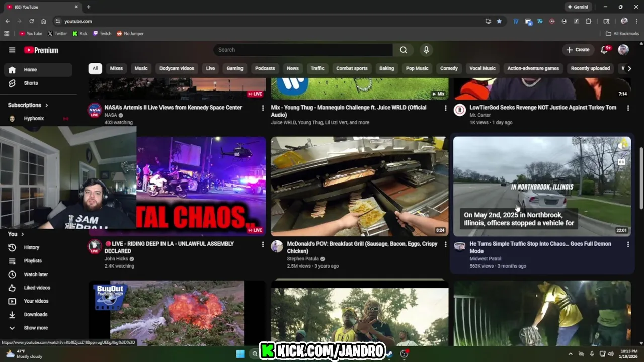The width and height of the screenshot is (644, 362).
Task: Open options for the Simple Traffic Stop video
Action: 628,244
